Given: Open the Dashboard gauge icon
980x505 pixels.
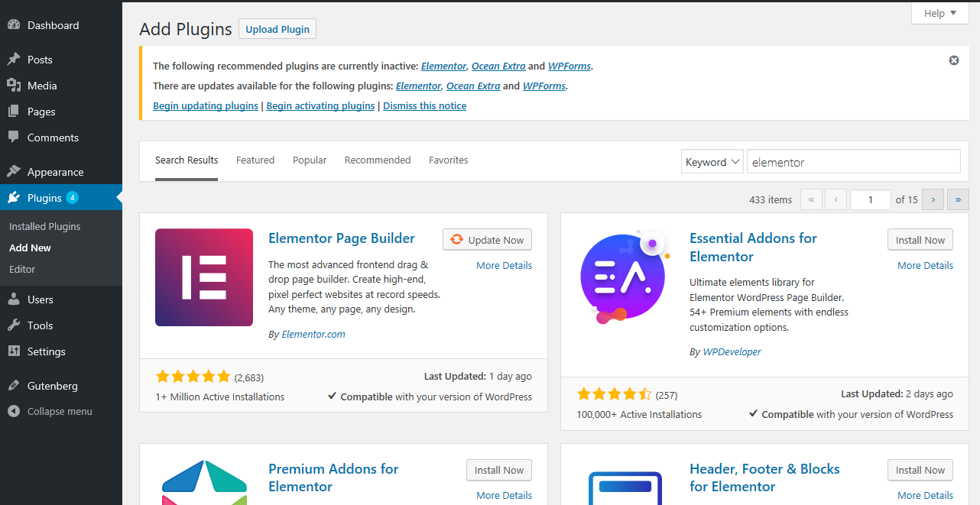Looking at the screenshot, I should (x=14, y=25).
